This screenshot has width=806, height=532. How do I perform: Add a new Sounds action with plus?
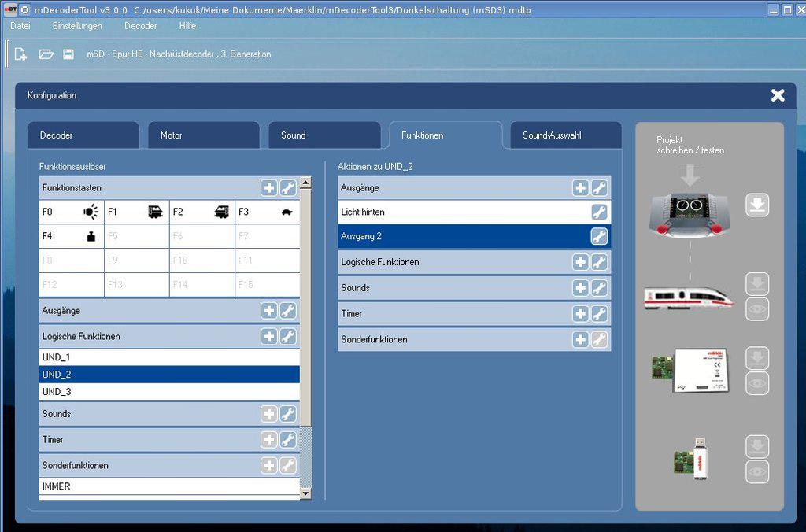[580, 288]
